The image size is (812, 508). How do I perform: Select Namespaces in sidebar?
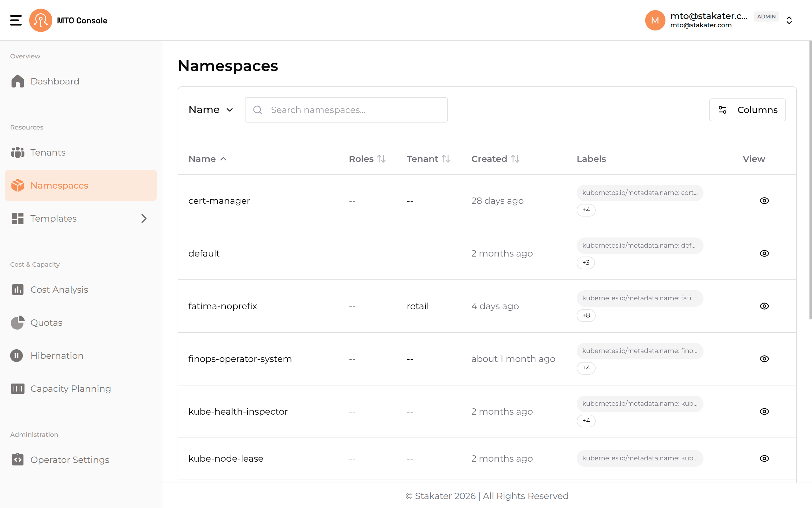[x=81, y=185]
